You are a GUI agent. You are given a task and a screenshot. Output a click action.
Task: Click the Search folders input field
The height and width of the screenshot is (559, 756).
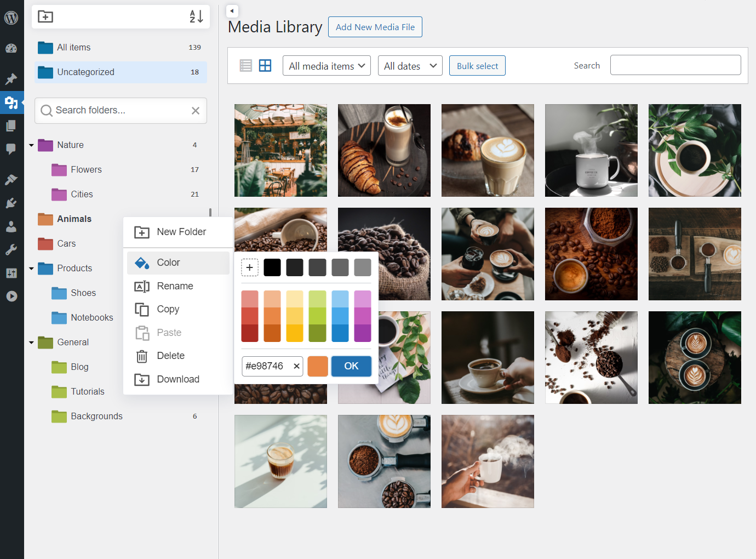point(121,111)
